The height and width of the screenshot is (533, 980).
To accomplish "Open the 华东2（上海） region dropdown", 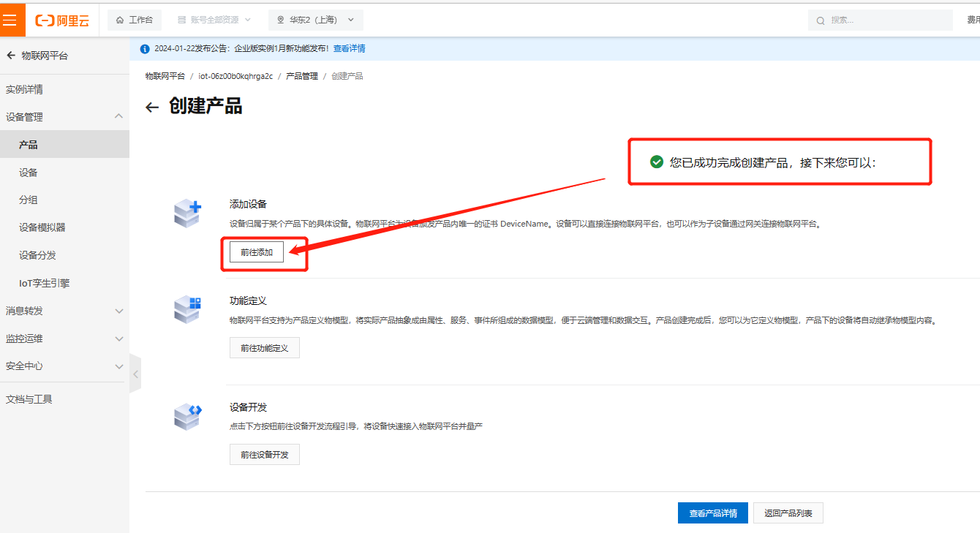I will tap(315, 20).
